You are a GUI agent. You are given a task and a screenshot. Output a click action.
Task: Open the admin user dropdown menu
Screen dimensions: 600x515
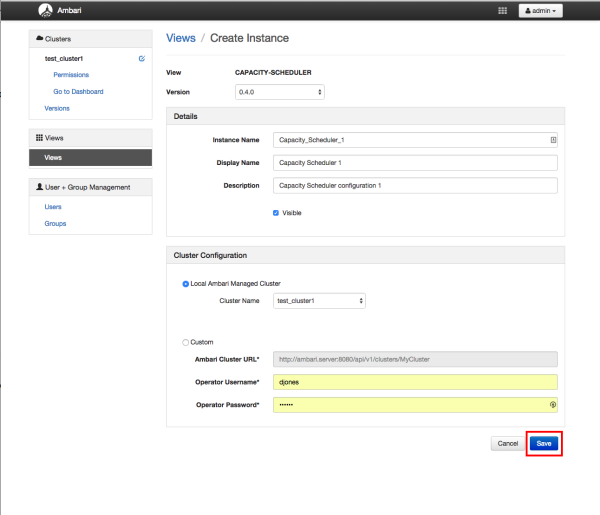pos(541,11)
